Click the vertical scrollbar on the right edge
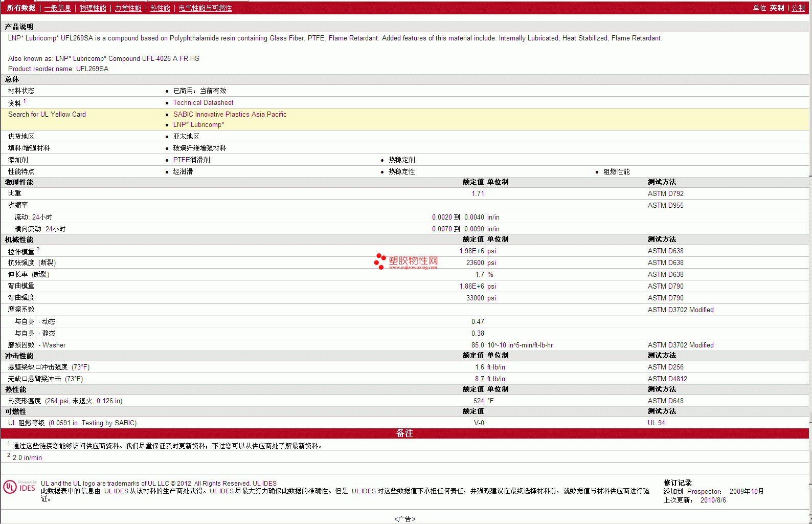This screenshot has height=524, width=812. pyautogui.click(x=810, y=256)
